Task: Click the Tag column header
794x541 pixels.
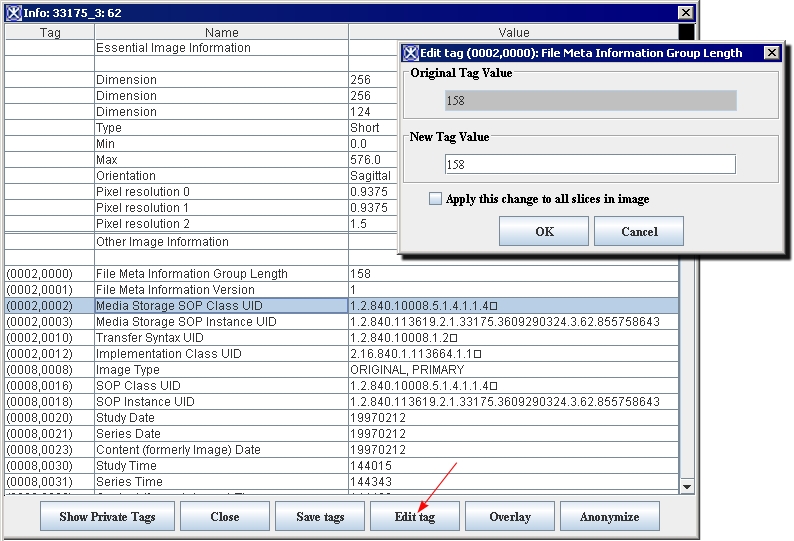Action: point(50,33)
